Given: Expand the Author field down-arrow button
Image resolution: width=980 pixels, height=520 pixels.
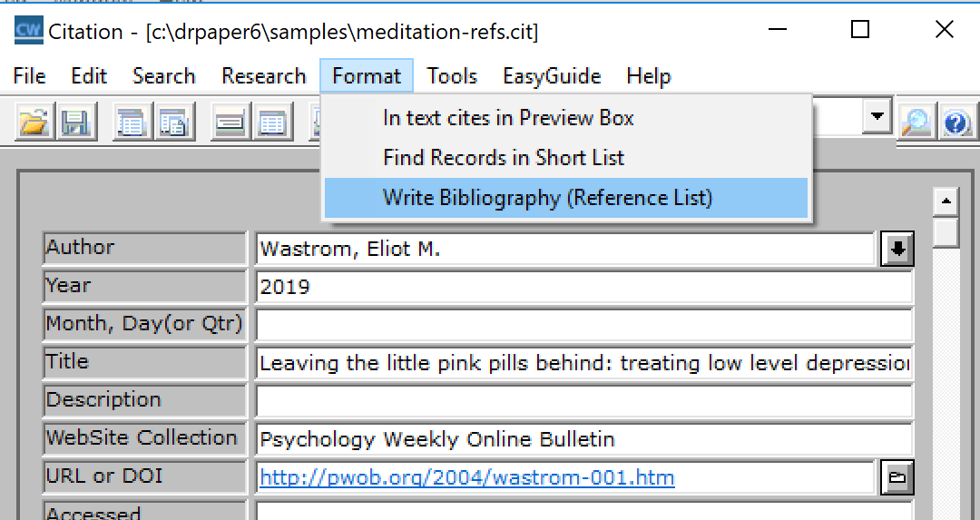Looking at the screenshot, I should (897, 249).
